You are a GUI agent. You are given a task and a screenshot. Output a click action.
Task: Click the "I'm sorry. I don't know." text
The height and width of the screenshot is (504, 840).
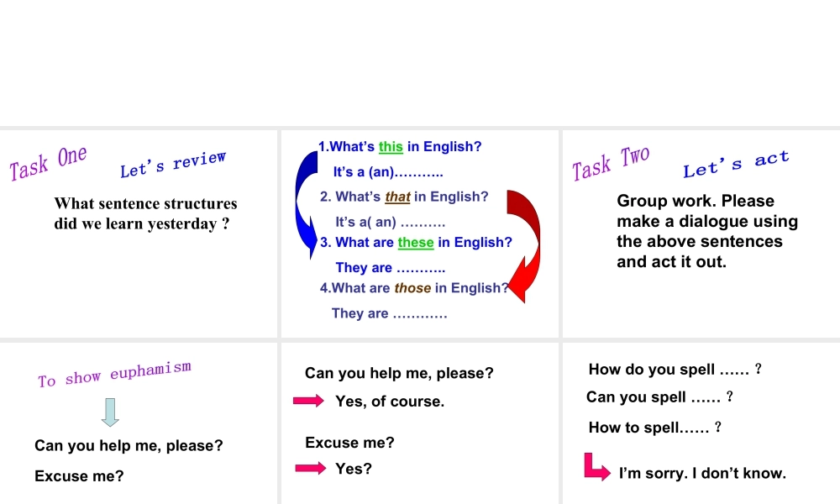pyautogui.click(x=702, y=474)
